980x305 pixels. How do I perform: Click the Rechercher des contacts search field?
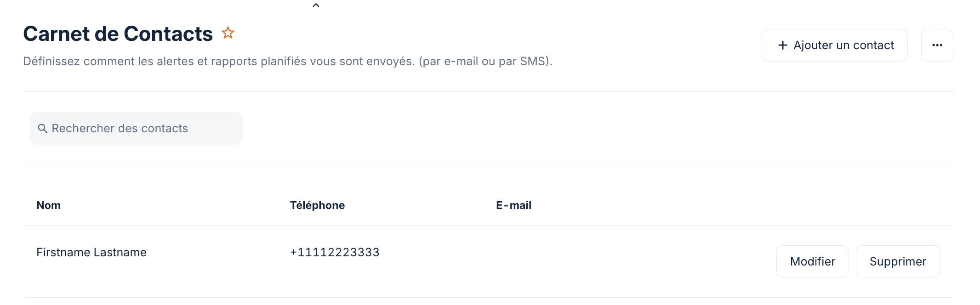pyautogui.click(x=136, y=128)
